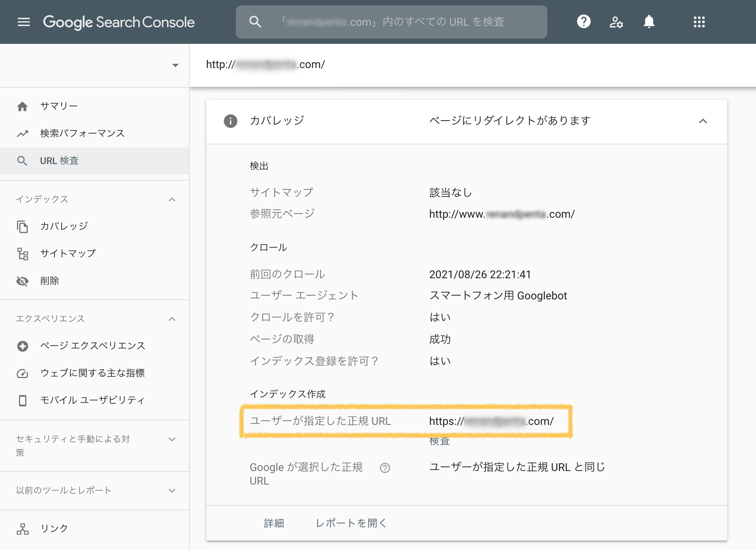This screenshot has height=550, width=756.
Task: Open モバイル ユーザビリティ report
Action: click(94, 400)
